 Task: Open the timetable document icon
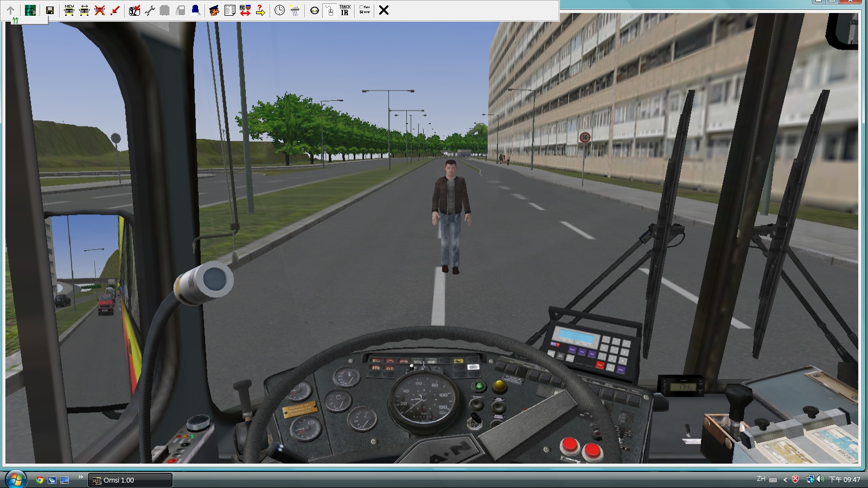click(x=229, y=10)
